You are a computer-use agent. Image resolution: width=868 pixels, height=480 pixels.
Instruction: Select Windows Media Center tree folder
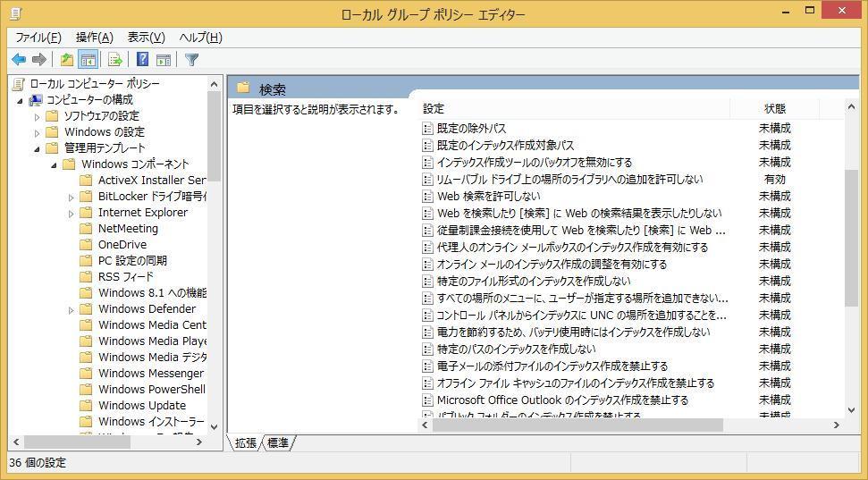(x=152, y=325)
